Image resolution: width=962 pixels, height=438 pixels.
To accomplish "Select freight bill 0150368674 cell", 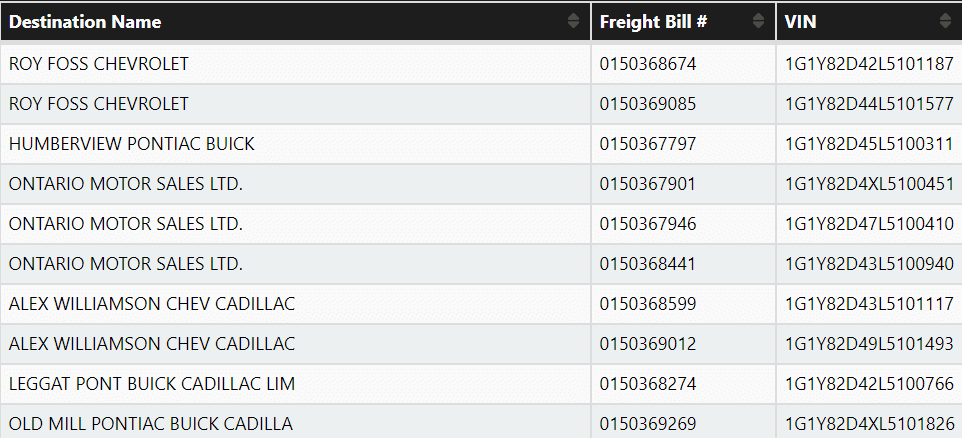I will point(648,64).
